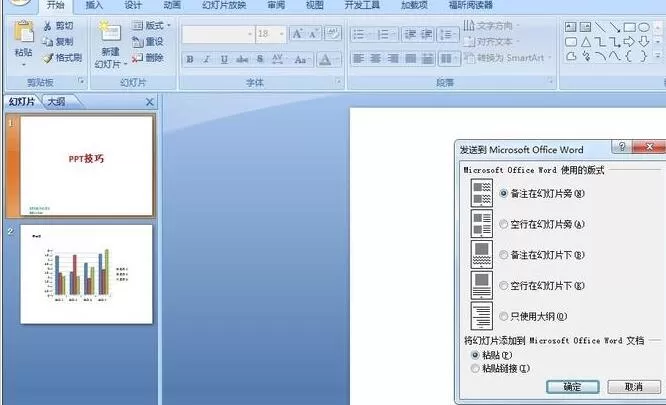Switch to the 视图 ribbon tab
Image resolution: width=666 pixels, height=405 pixels.
coord(315,5)
